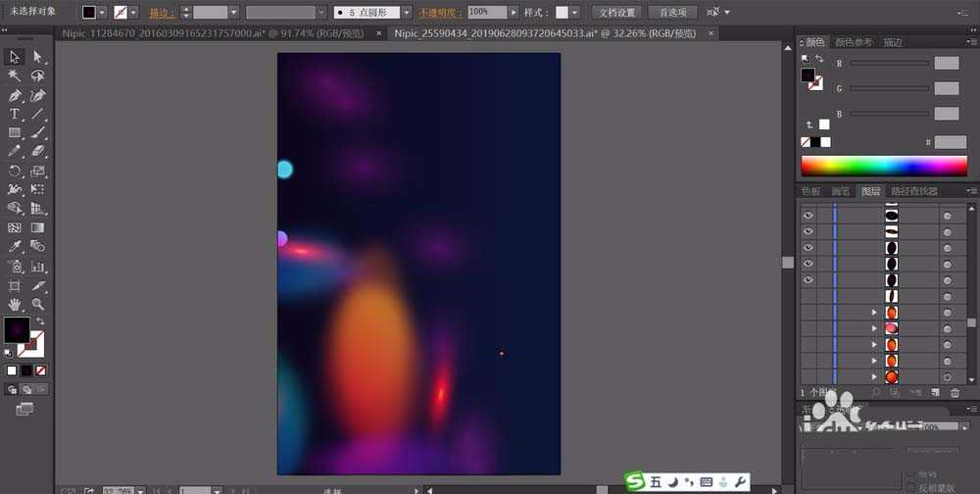This screenshot has height=494, width=980.
Task: Click the 文档设置 button
Action: coord(616,12)
